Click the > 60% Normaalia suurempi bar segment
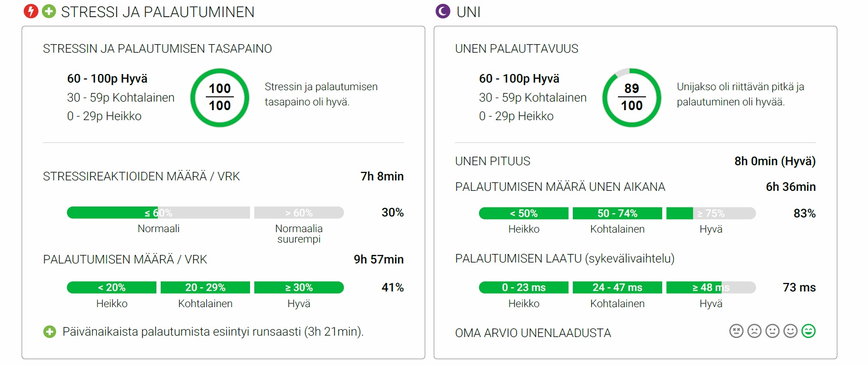Screen dimensions: 868x366 pyautogui.click(x=299, y=213)
